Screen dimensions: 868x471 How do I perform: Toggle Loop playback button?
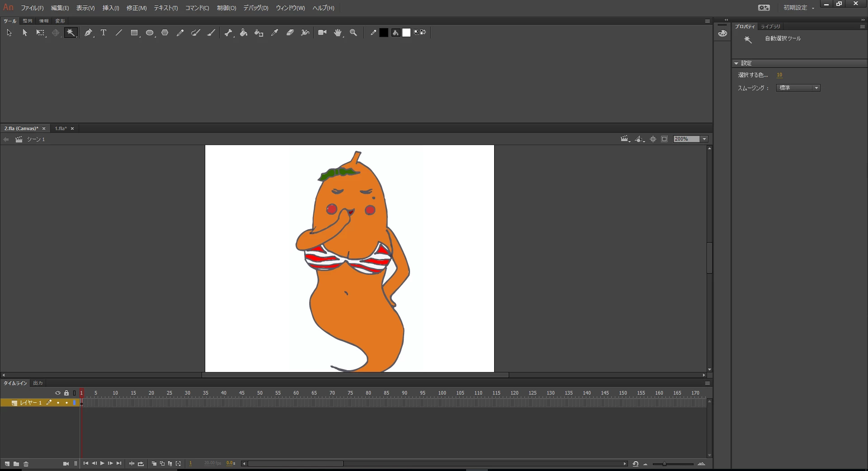point(141,464)
